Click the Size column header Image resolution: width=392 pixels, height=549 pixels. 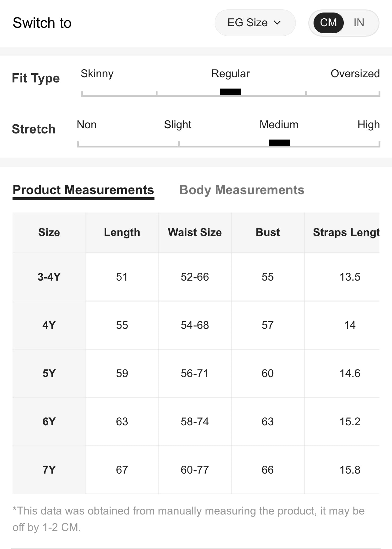coord(49,232)
